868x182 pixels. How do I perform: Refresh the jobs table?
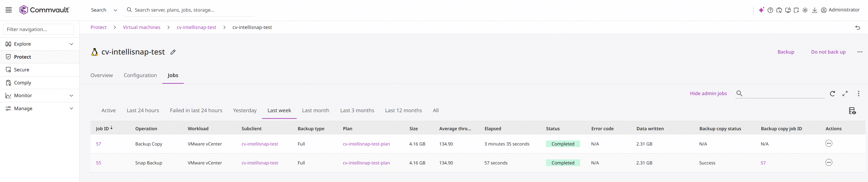(832, 94)
